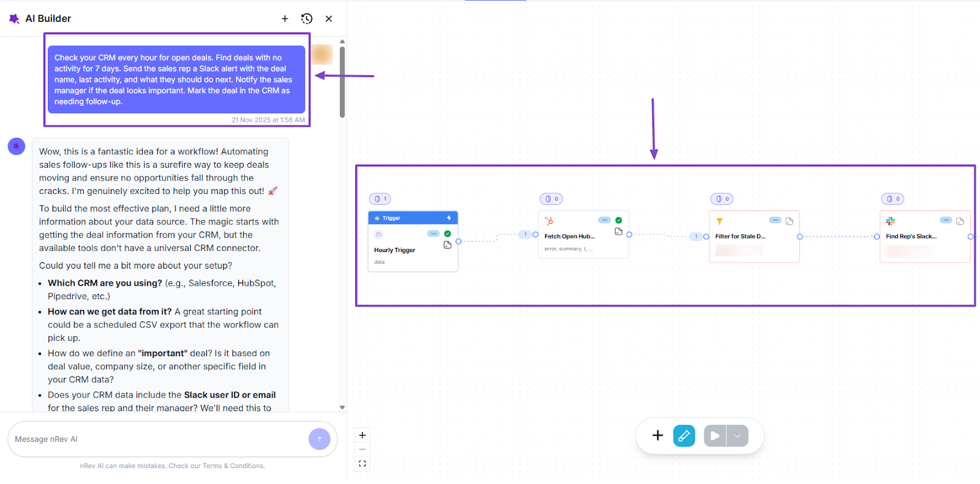
Task: Click the Test badge on Fetch Open Hub node
Action: coord(605,220)
